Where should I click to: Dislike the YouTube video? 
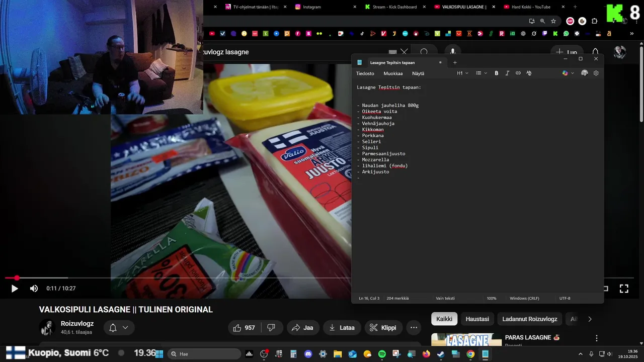pyautogui.click(x=271, y=328)
